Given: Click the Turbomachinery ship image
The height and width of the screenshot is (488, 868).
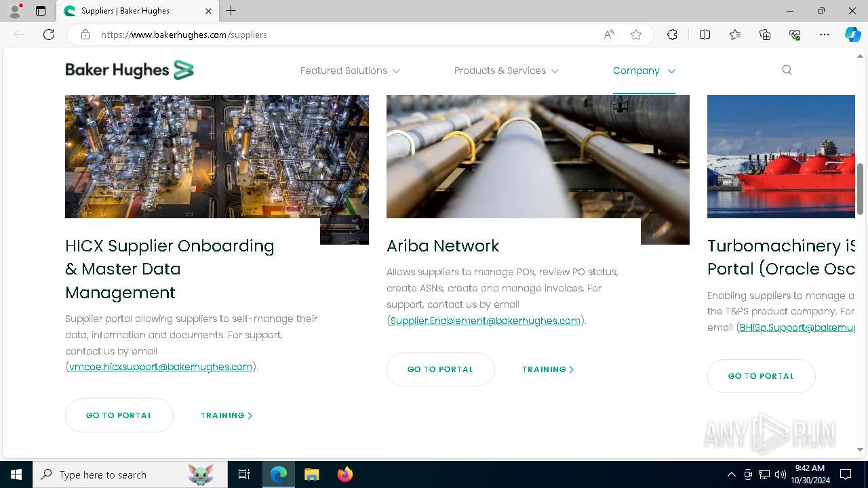Looking at the screenshot, I should pyautogui.click(x=781, y=157).
